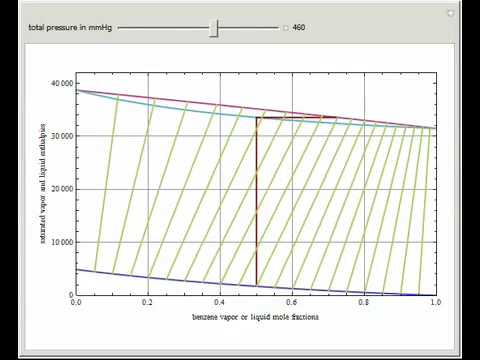The height and width of the screenshot is (360, 480).
Task: Click the black horizontal tie line segment
Action: click(x=296, y=117)
